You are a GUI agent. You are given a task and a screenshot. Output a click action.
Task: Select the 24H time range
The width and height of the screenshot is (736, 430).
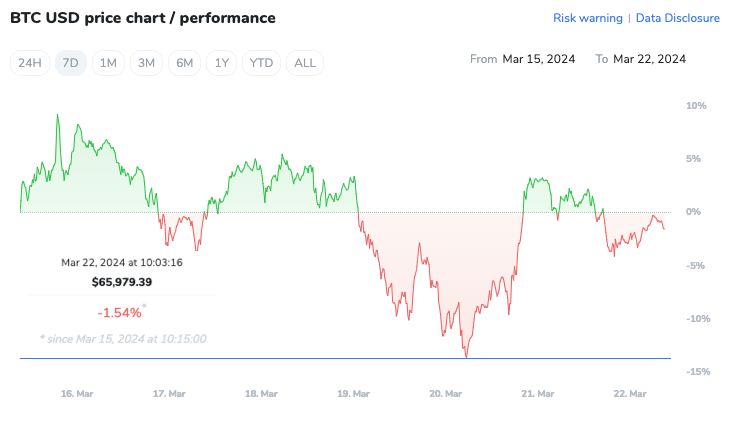pyautogui.click(x=30, y=63)
